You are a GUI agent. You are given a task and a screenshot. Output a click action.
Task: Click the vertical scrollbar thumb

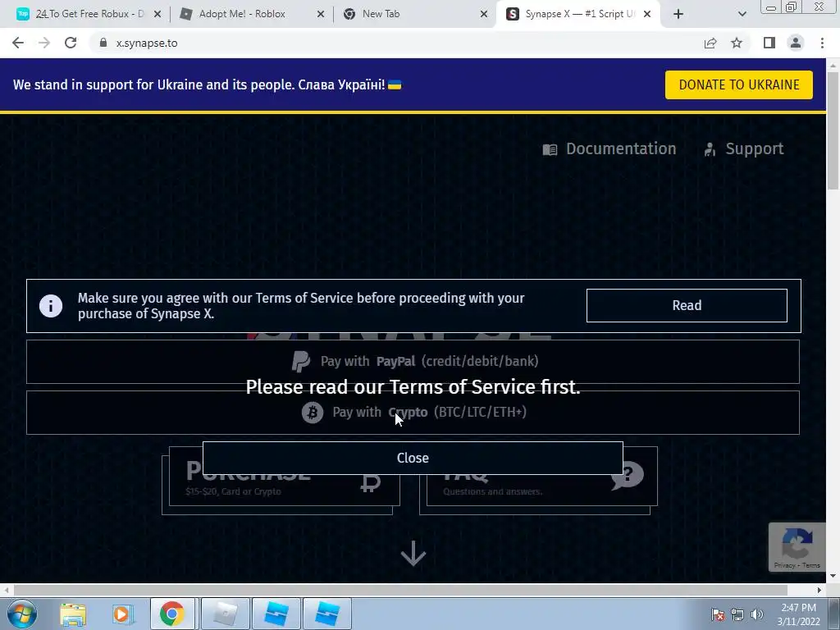[x=833, y=130]
